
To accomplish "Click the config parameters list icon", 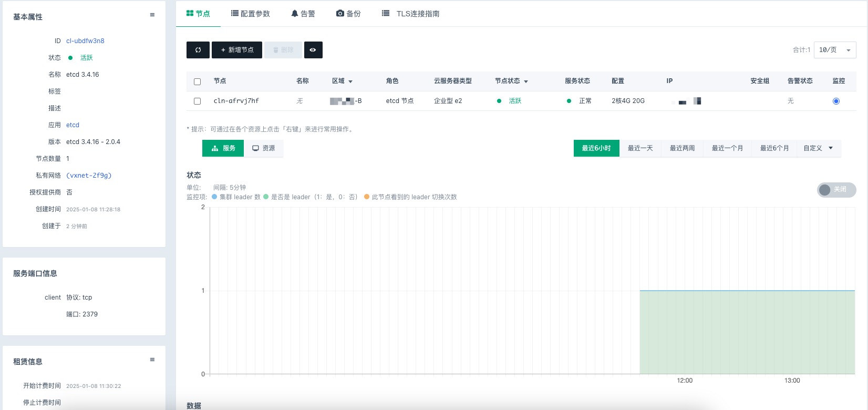I will point(235,13).
